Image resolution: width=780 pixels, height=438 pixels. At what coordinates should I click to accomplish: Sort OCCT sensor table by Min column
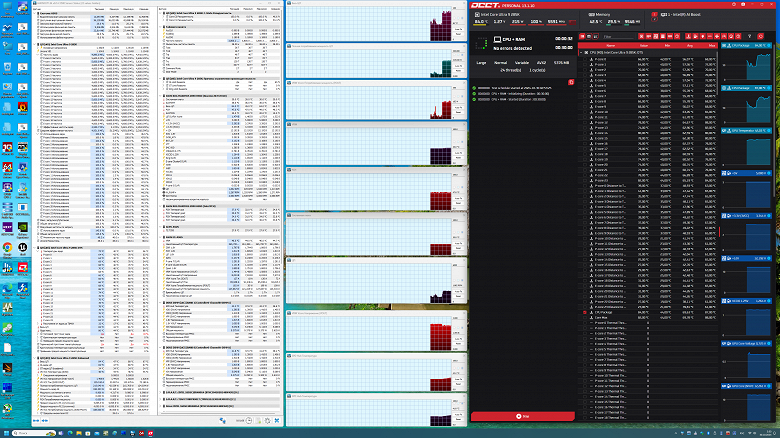click(668, 45)
